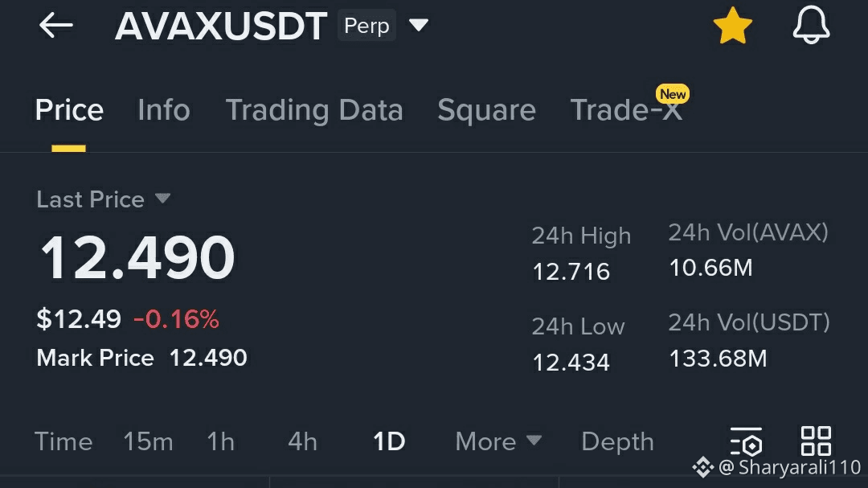The width and height of the screenshot is (868, 488).
Task: Open the Depth chart view
Action: click(617, 441)
